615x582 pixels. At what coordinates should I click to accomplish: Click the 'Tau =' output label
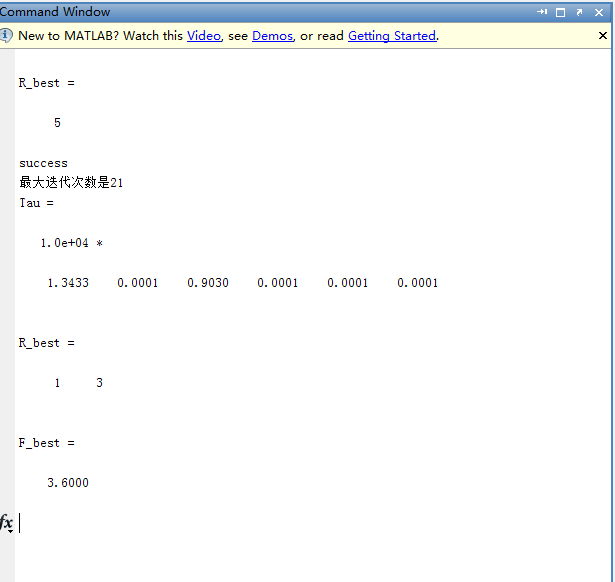pyautogui.click(x=36, y=203)
